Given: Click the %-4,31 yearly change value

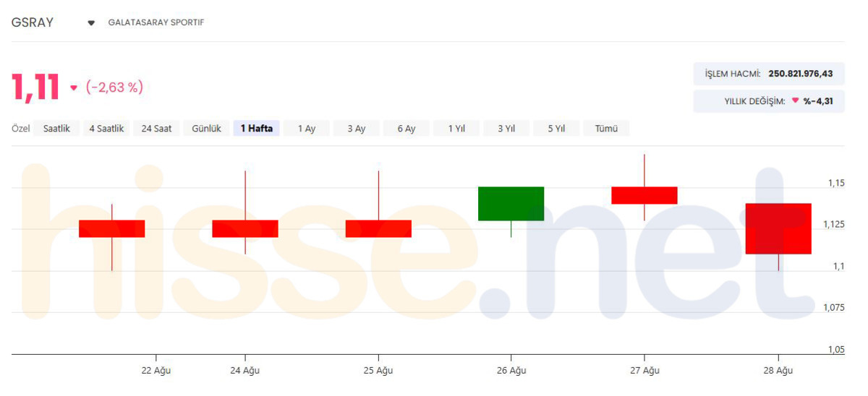Looking at the screenshot, I should click(818, 101).
